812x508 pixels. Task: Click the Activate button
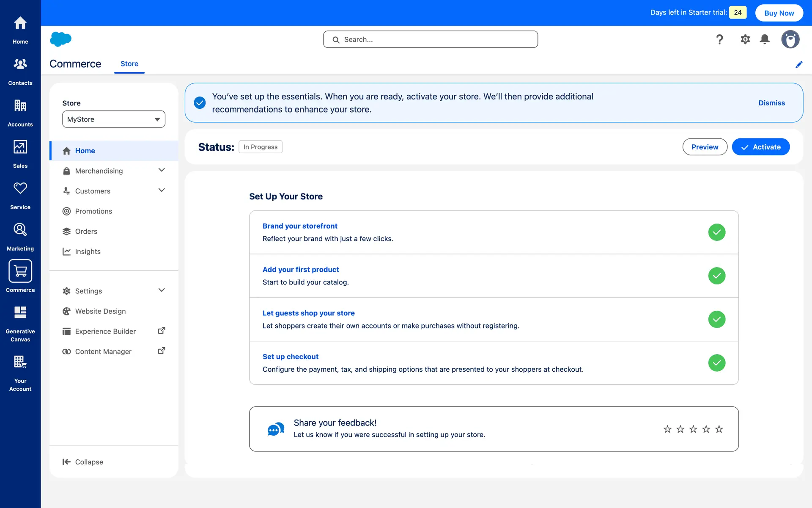click(x=760, y=147)
